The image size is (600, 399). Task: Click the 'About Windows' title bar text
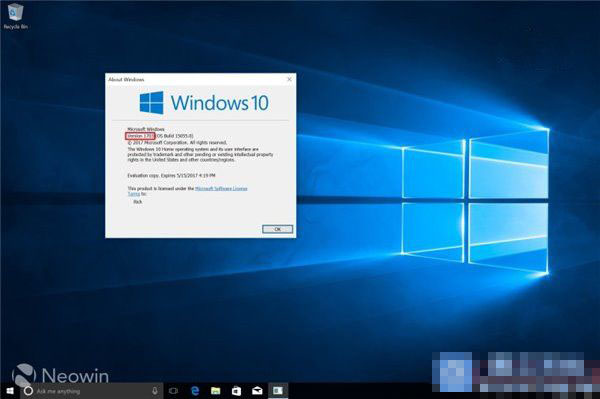tap(126, 80)
